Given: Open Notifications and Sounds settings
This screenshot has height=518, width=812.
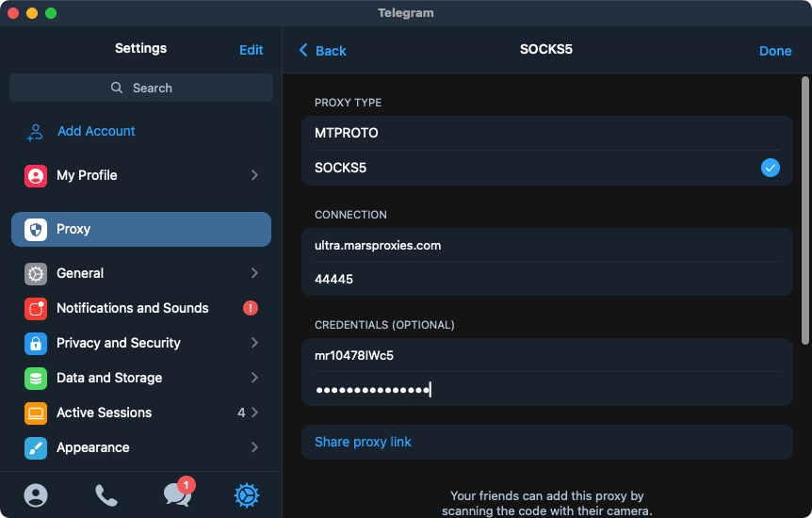Looking at the screenshot, I should point(141,308).
